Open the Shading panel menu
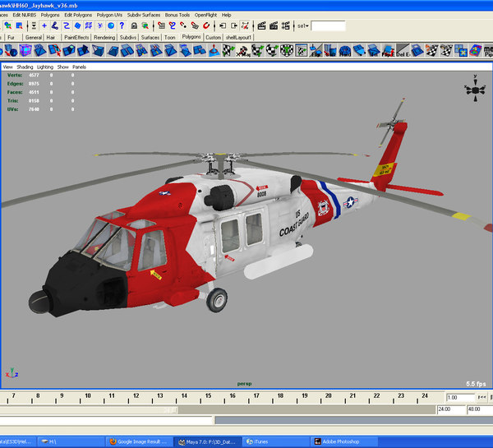This screenshot has width=493, height=448. point(25,67)
